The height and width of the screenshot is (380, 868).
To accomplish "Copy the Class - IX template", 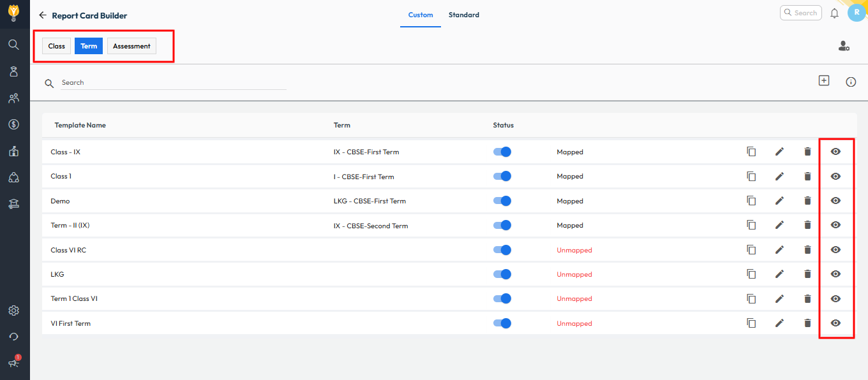I will 751,152.
